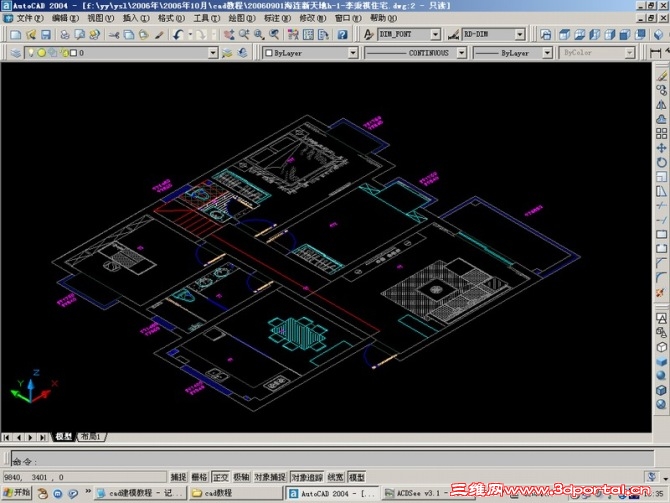This screenshot has width=670, height=503.
Task: Click the Paste icon
Action: click(x=144, y=35)
